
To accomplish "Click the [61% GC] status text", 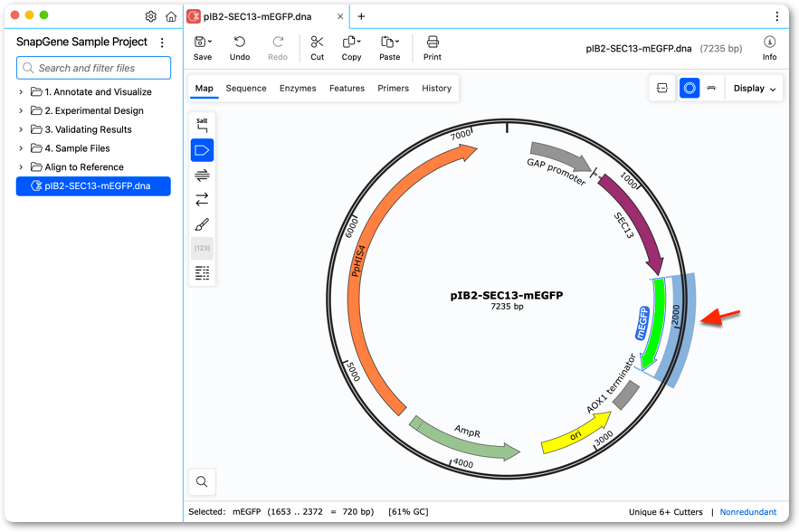I will click(408, 511).
